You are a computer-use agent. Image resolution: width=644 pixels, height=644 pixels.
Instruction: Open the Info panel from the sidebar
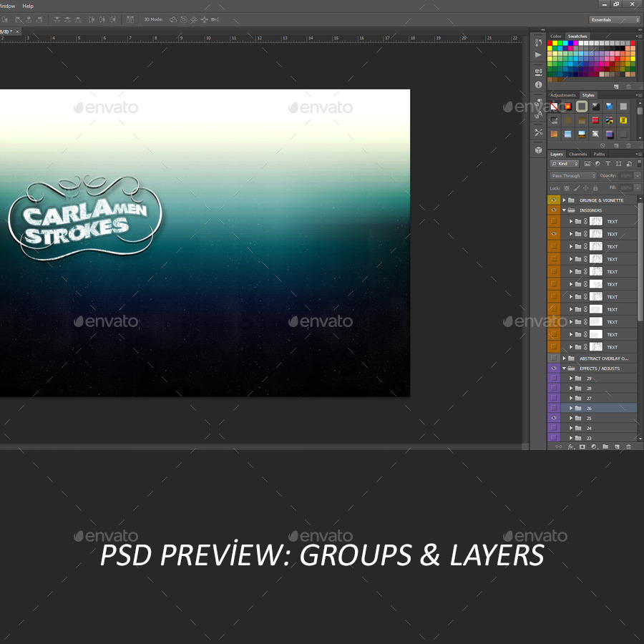(x=538, y=84)
